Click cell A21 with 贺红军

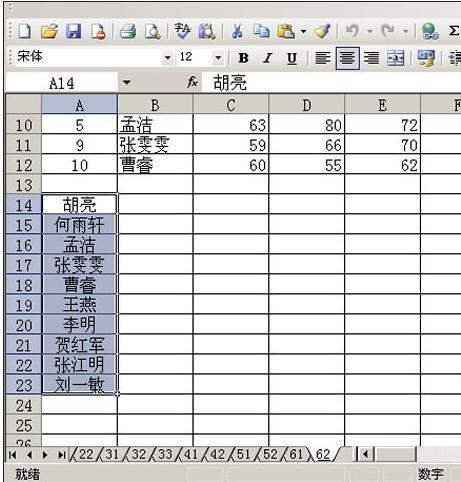[79, 345]
